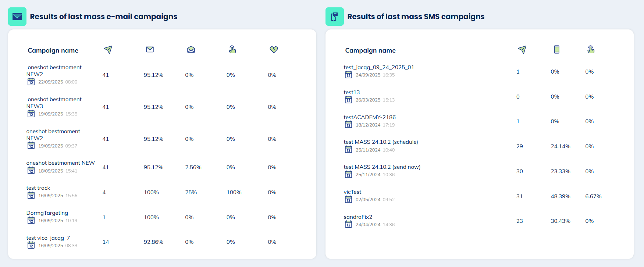This screenshot has height=267, width=644.
Task: Click the SMS campaigns phone header icon
Action: [334, 17]
